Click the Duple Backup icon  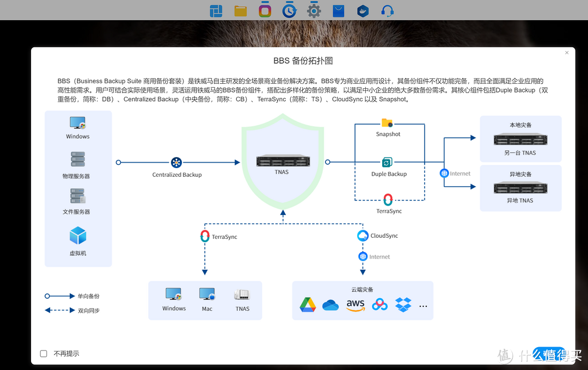[388, 163]
